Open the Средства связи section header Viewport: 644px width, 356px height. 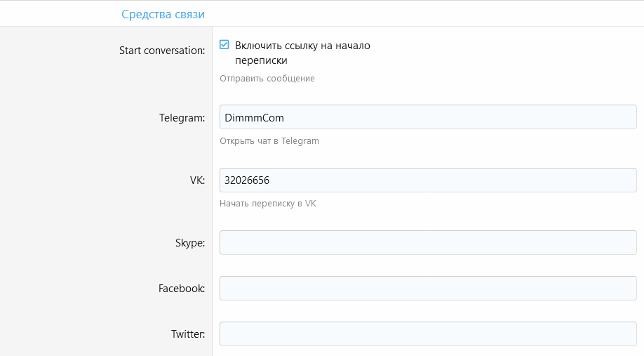tap(163, 14)
